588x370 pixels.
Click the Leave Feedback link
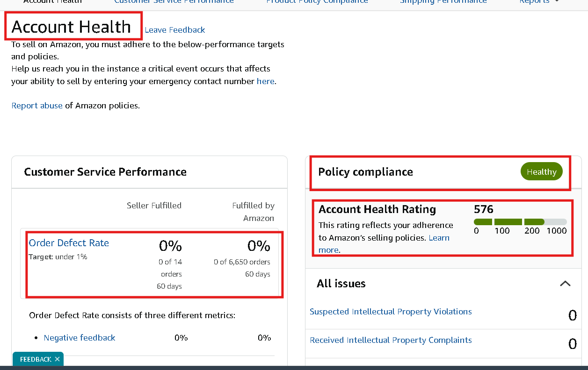coord(175,30)
